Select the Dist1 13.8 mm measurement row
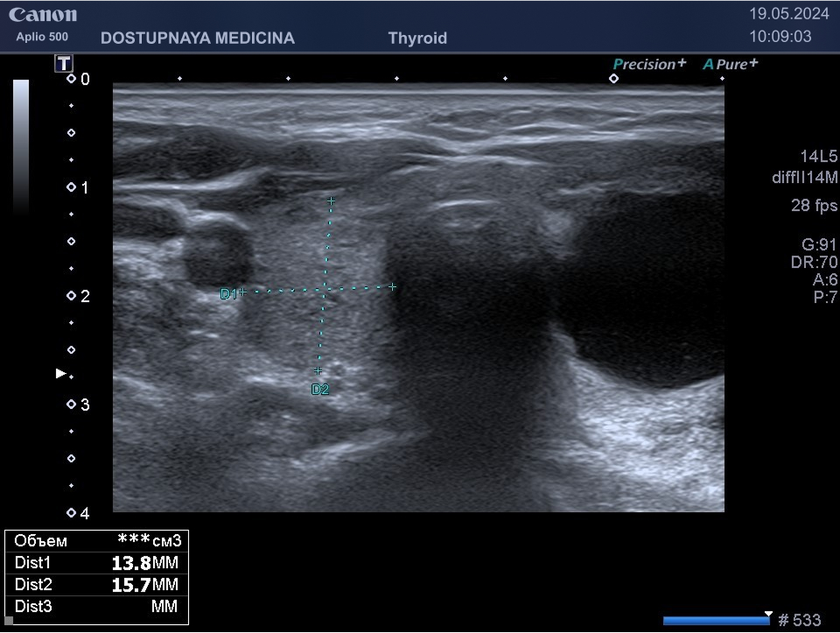The image size is (840, 633). pos(96,562)
